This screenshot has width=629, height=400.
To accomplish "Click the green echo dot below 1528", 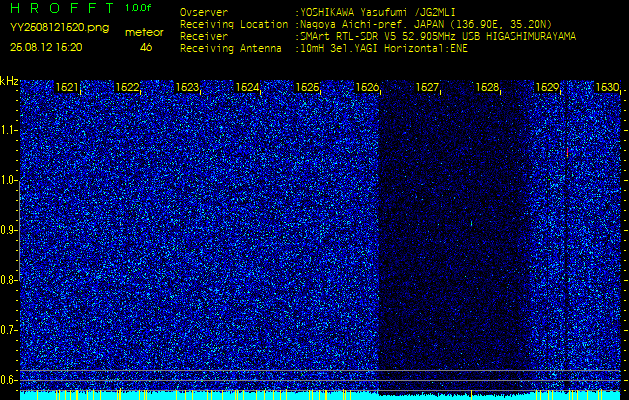I will (x=471, y=223).
